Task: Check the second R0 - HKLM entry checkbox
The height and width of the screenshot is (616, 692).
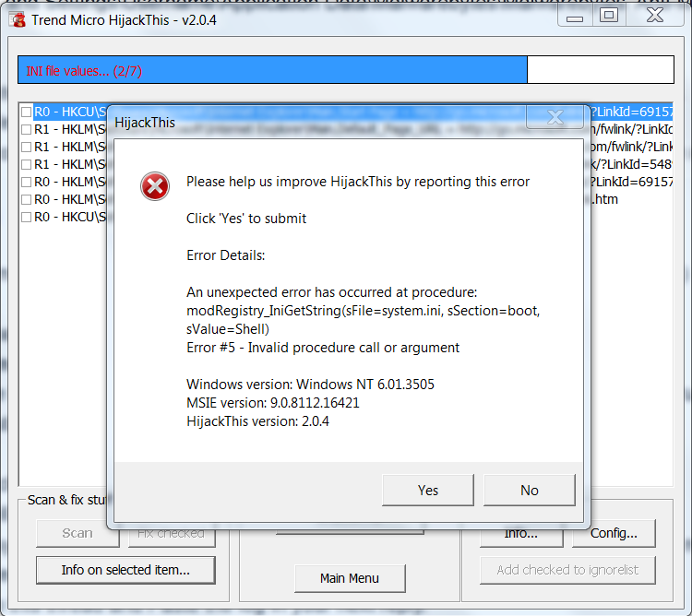Action: click(x=27, y=200)
